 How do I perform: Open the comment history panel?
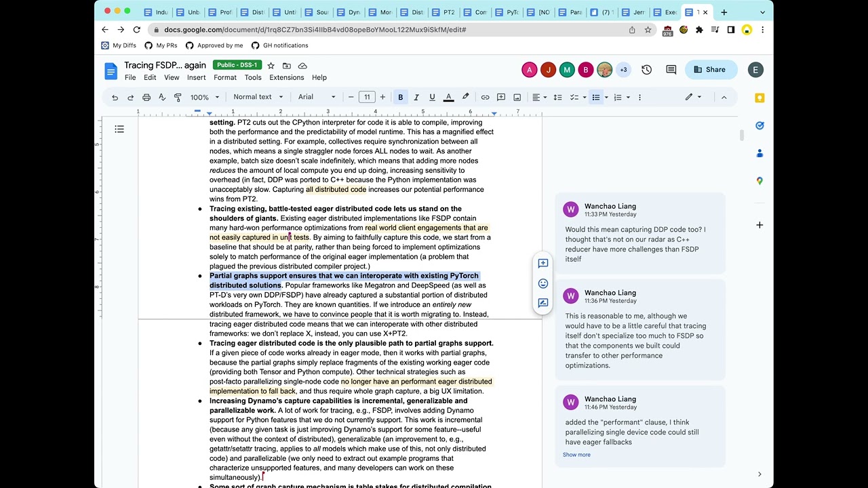pos(671,69)
